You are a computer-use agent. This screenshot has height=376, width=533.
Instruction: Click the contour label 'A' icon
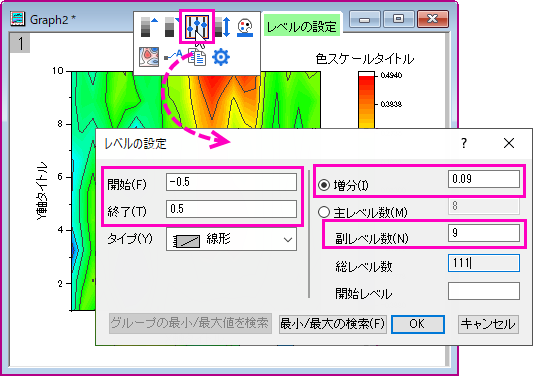pos(173,56)
